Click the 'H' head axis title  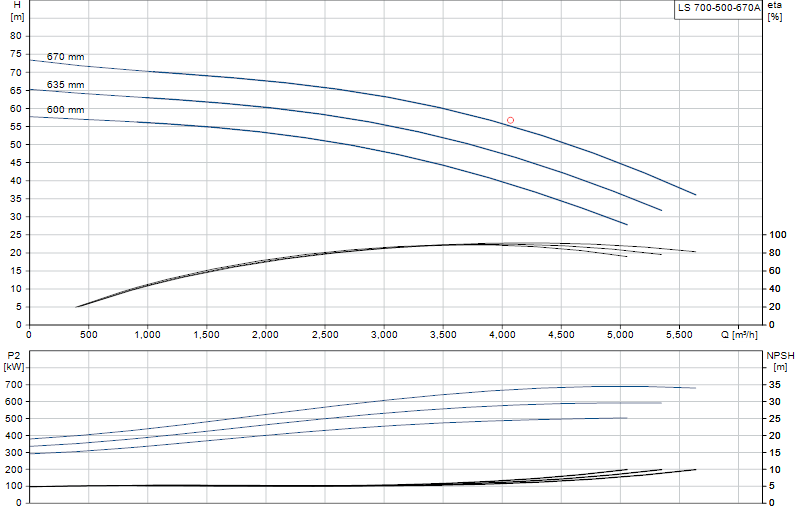(17, 5)
